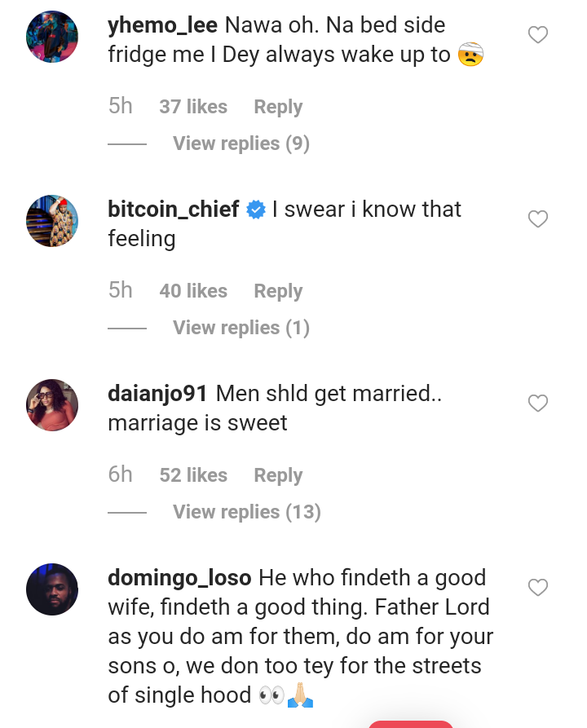Open the yhemo_lee username link
Viewport: 587px width, 728px height.
pyautogui.click(x=162, y=25)
